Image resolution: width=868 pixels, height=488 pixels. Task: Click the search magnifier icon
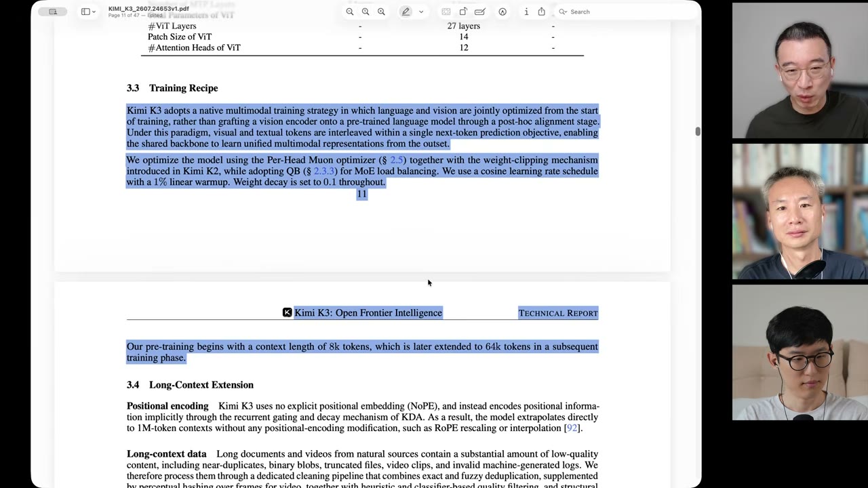tap(563, 12)
